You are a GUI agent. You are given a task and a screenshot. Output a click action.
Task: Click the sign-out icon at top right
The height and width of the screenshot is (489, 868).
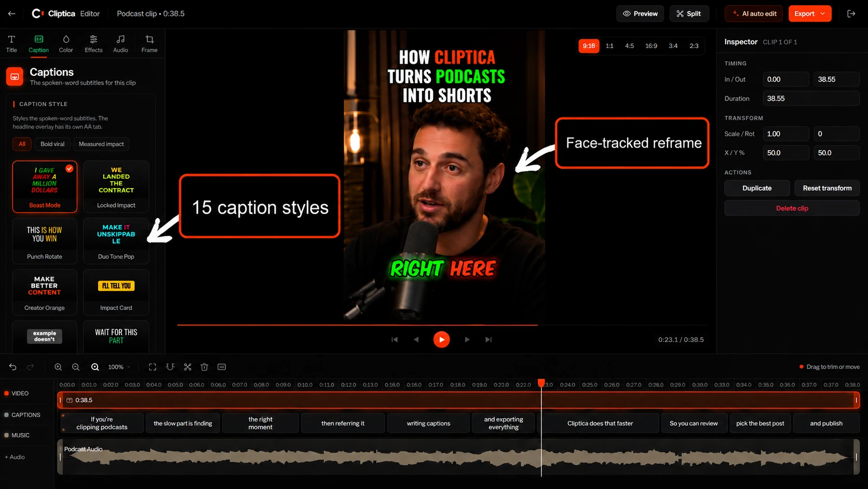[x=851, y=14]
